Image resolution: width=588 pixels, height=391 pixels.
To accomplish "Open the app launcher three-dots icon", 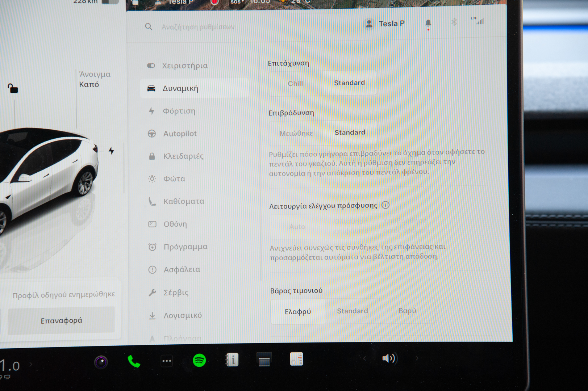I will [167, 361].
